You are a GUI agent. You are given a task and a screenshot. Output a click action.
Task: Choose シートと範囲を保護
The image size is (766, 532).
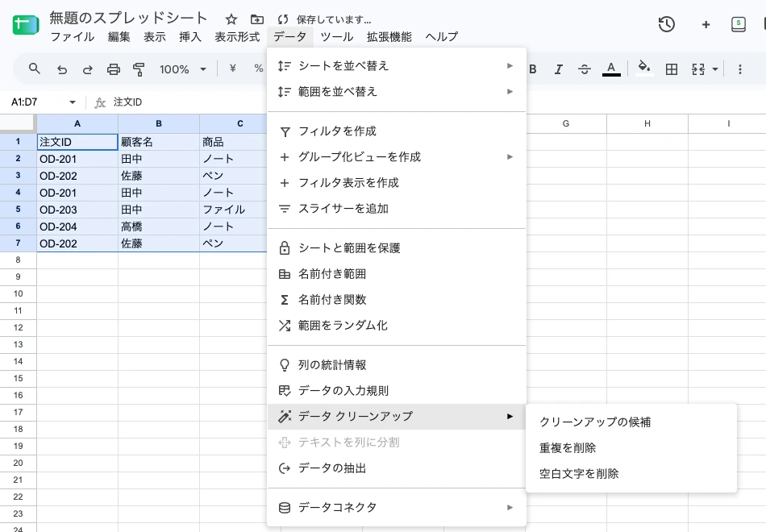pos(397,248)
